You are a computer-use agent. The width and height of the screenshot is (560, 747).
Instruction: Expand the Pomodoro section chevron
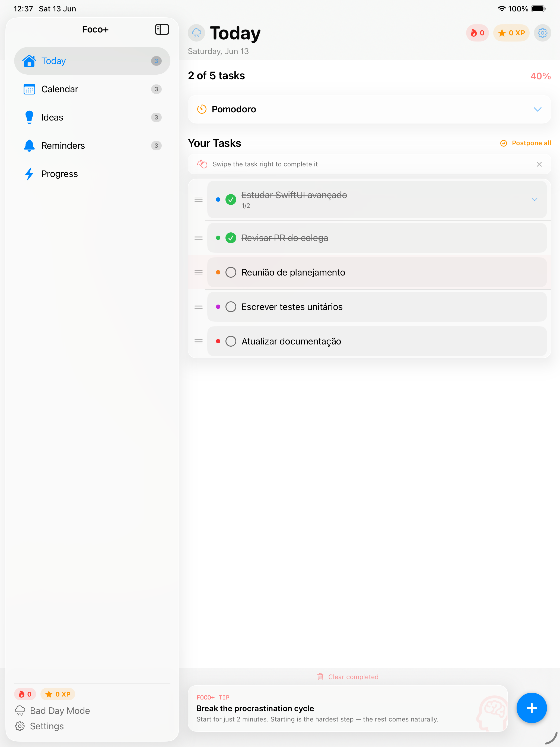pyautogui.click(x=537, y=109)
